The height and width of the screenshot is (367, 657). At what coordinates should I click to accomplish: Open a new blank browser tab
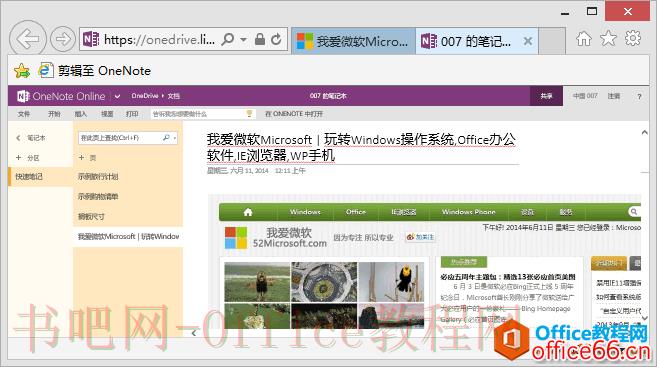552,41
